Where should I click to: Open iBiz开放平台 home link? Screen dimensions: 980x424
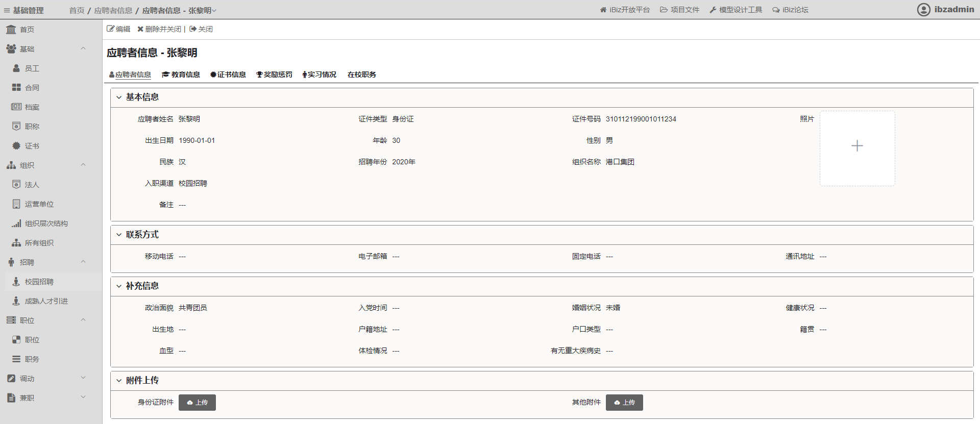[x=625, y=10]
